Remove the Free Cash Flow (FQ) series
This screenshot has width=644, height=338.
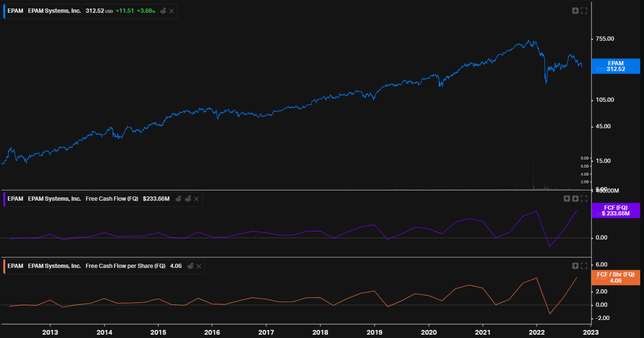point(197,199)
